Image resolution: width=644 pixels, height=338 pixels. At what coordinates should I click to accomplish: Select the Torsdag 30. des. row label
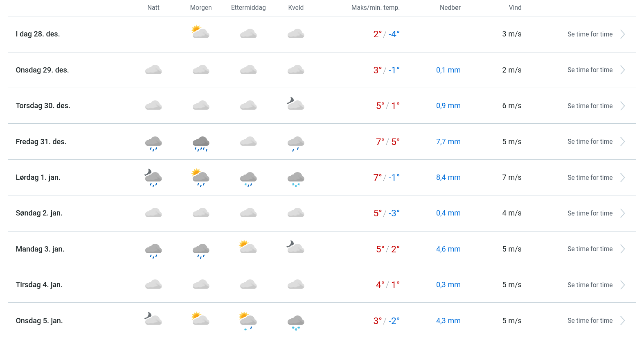[x=43, y=106]
